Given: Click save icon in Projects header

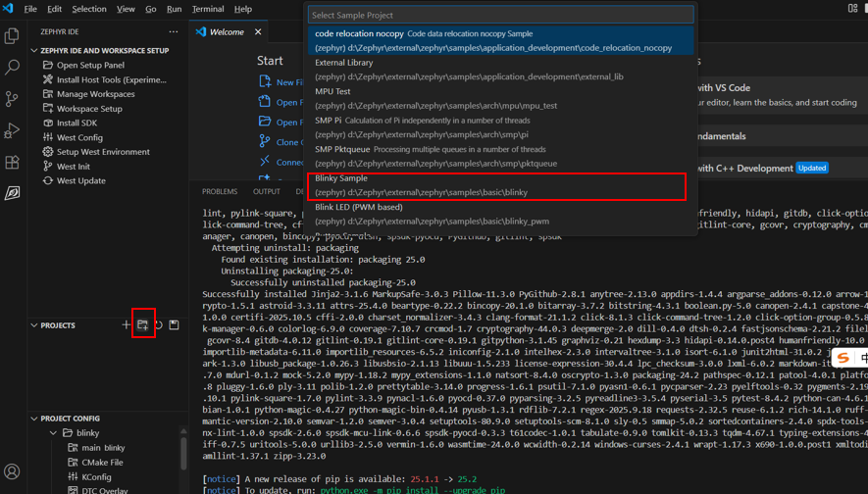Looking at the screenshot, I should click(x=175, y=324).
